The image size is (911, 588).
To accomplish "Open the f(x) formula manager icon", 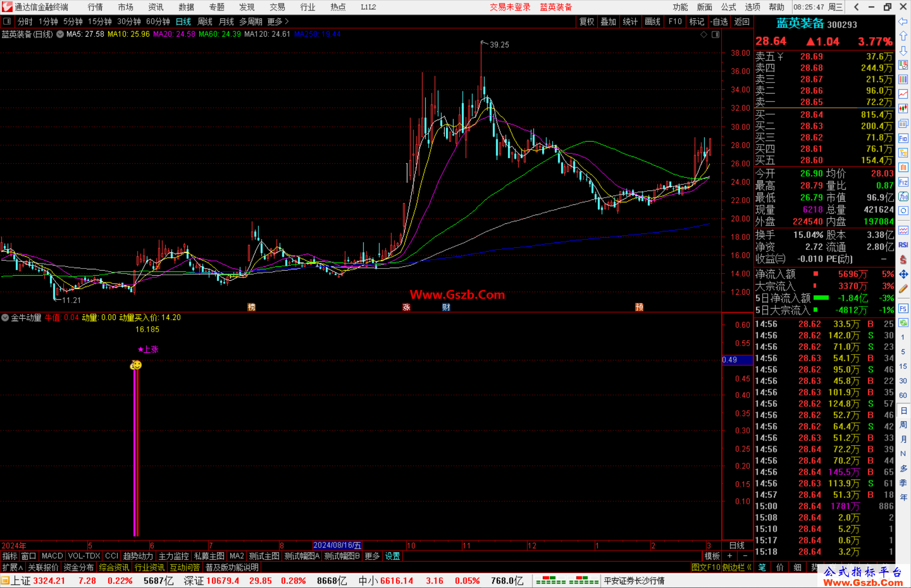I will click(x=903, y=196).
